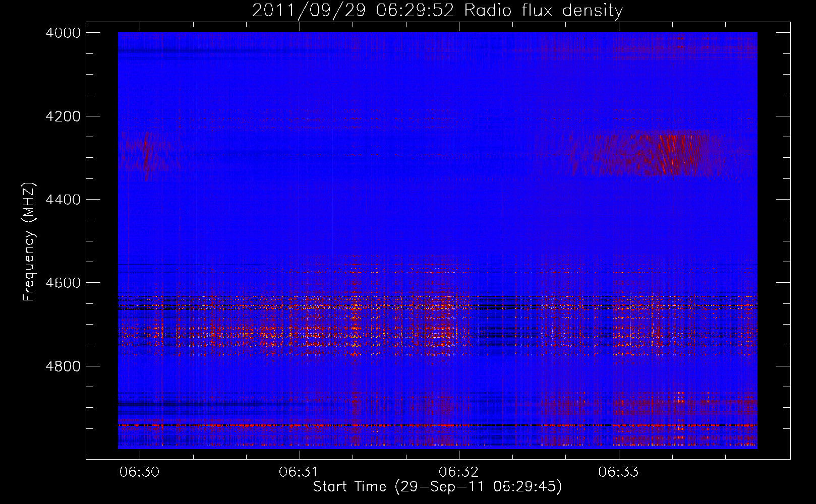Screen dimensions: 816x504
Task: Click the 06:33 time tick label
Action: 618,472
